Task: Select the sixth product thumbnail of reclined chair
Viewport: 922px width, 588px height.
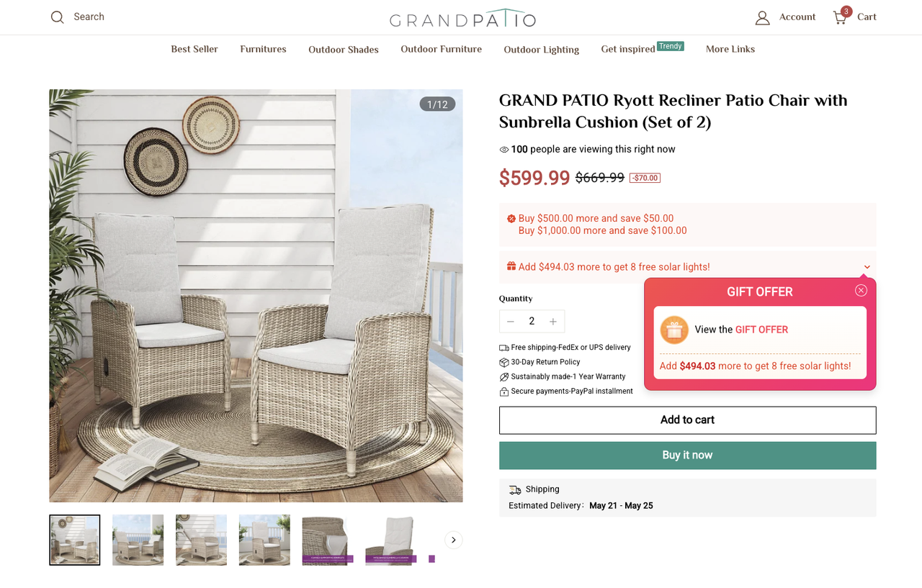Action: click(390, 540)
